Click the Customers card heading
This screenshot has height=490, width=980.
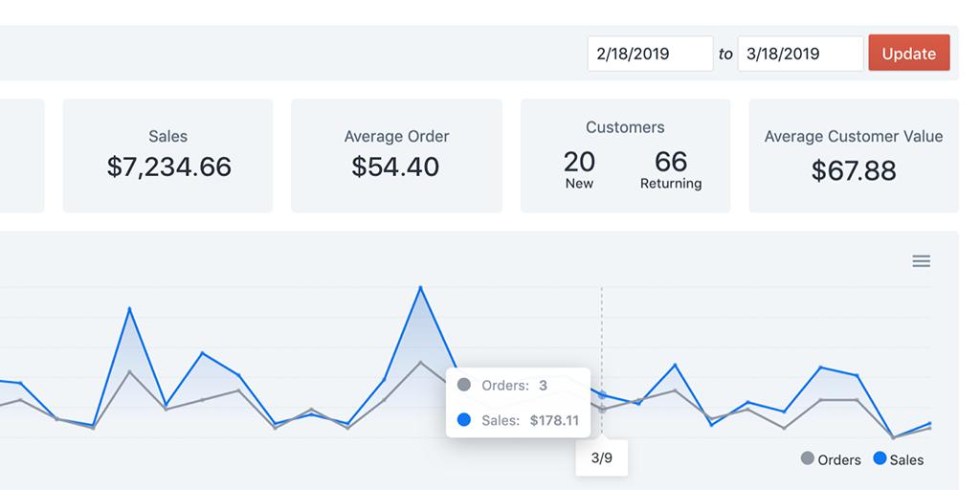click(x=625, y=127)
